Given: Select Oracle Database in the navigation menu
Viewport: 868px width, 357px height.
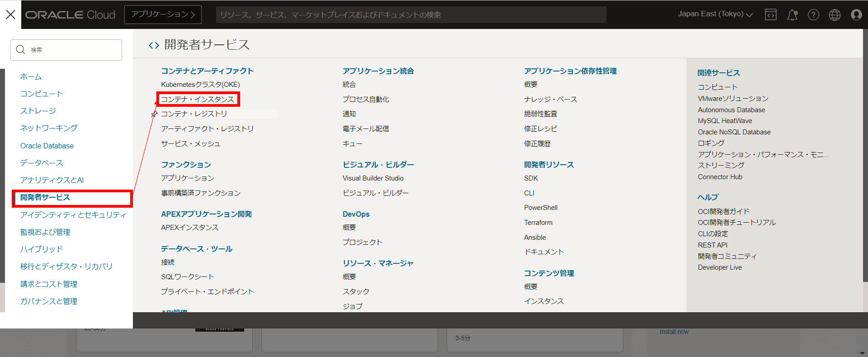Looking at the screenshot, I should coord(47,146).
